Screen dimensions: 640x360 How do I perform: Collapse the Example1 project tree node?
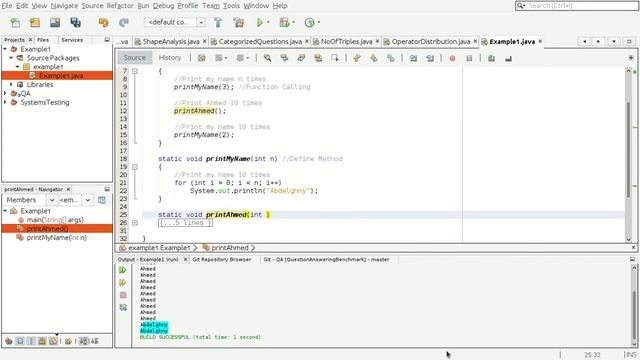(x=5, y=49)
